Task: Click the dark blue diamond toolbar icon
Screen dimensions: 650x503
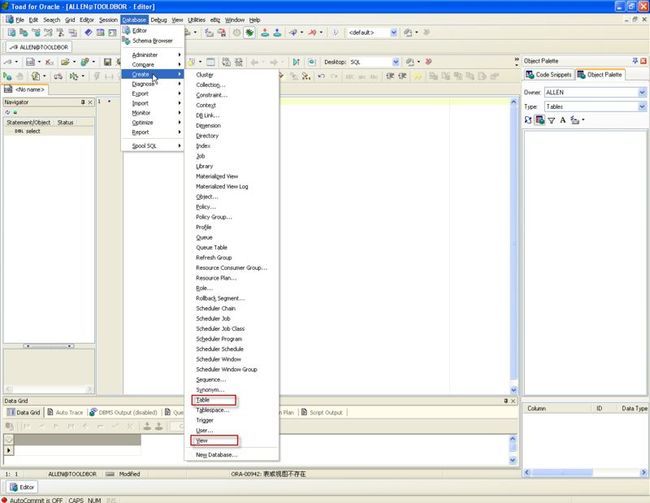Action: 88,32
